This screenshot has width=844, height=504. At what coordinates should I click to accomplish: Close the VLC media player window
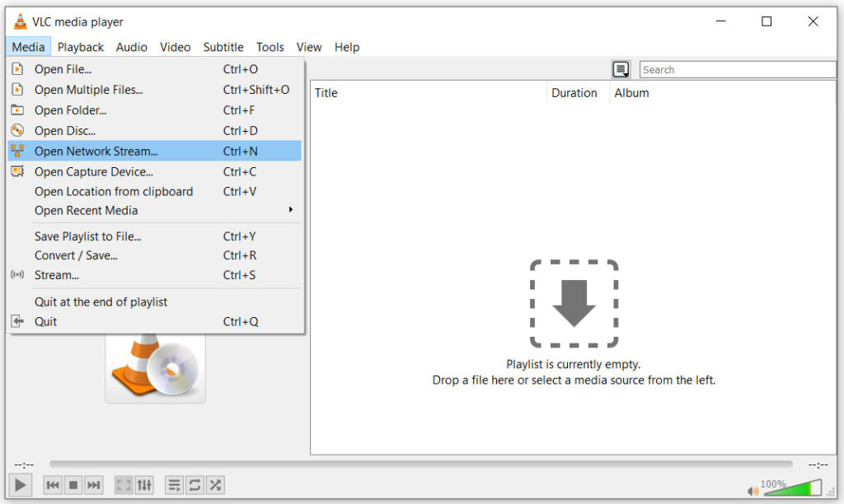point(813,21)
